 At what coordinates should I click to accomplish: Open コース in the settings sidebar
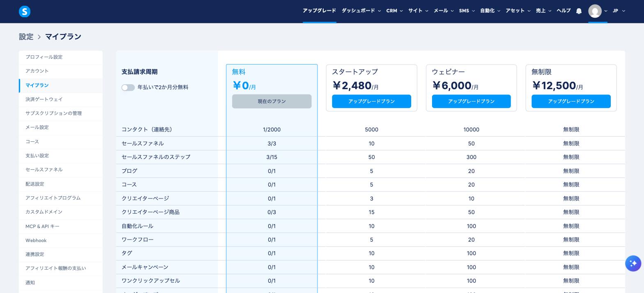tap(61, 142)
